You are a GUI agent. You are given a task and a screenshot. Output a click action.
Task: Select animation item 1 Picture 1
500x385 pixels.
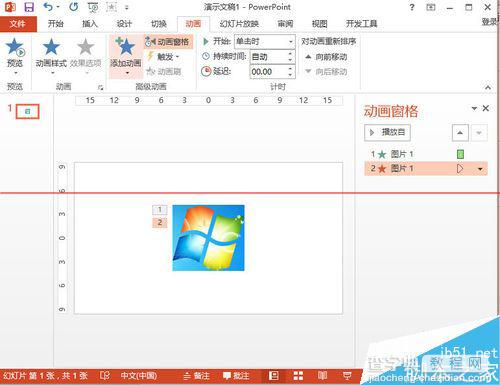426,154
